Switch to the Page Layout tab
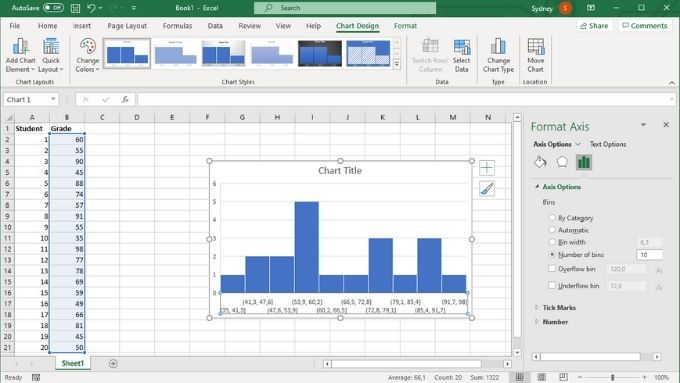680x383 pixels. point(127,26)
